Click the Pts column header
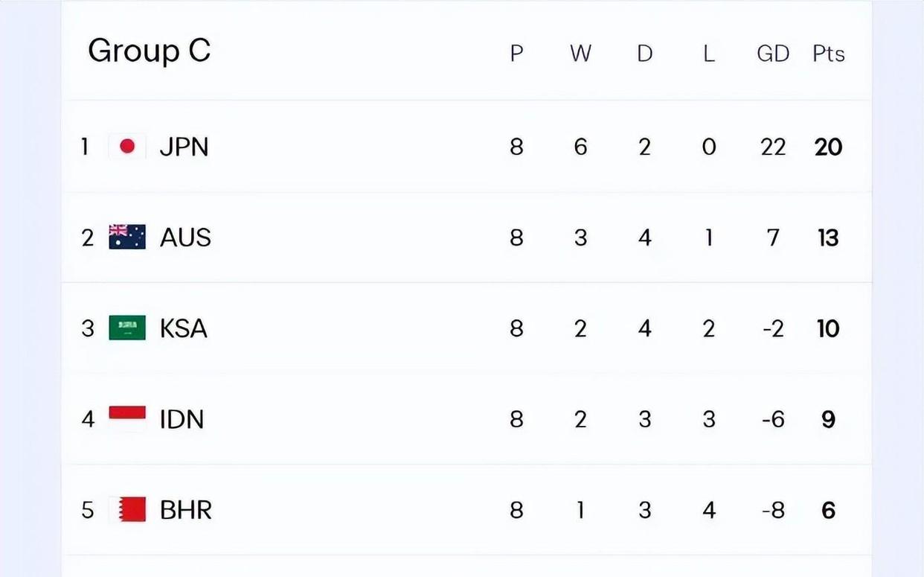Viewport: 924px width, 577px height. pyautogui.click(x=828, y=54)
